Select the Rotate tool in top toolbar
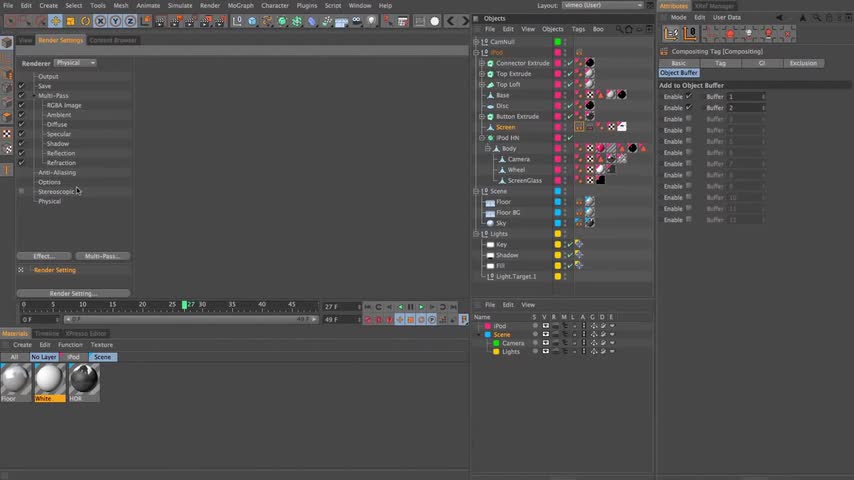Screen dimensions: 854x480 (x=86, y=21)
